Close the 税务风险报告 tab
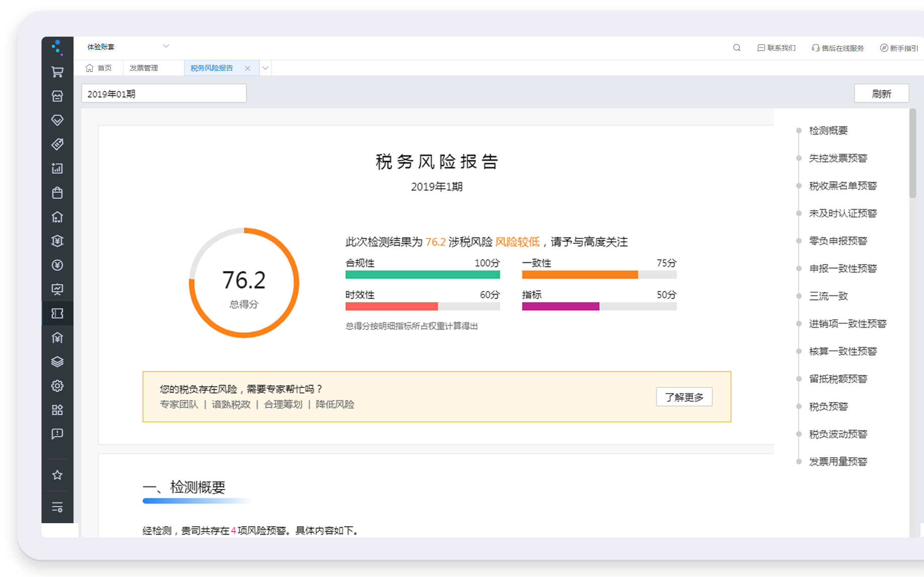 pos(248,68)
